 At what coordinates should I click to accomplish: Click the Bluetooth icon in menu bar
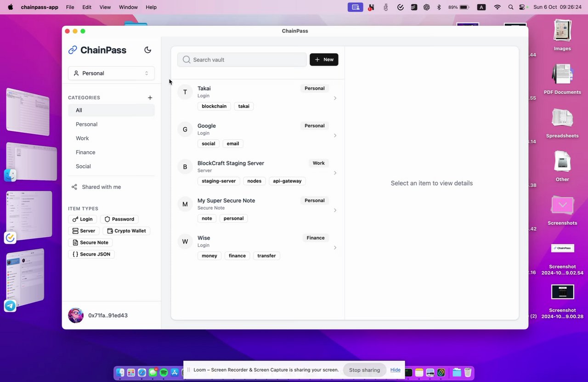(439, 7)
